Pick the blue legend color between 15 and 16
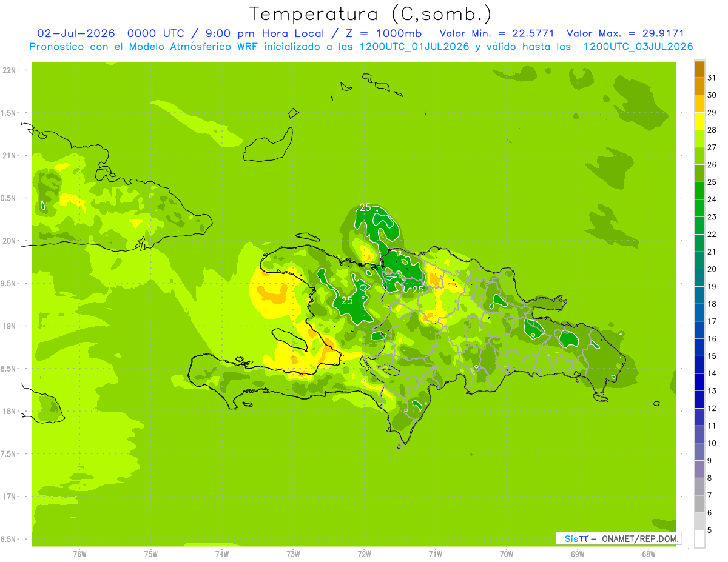Viewport: 728px width, 562px height. [x=699, y=348]
